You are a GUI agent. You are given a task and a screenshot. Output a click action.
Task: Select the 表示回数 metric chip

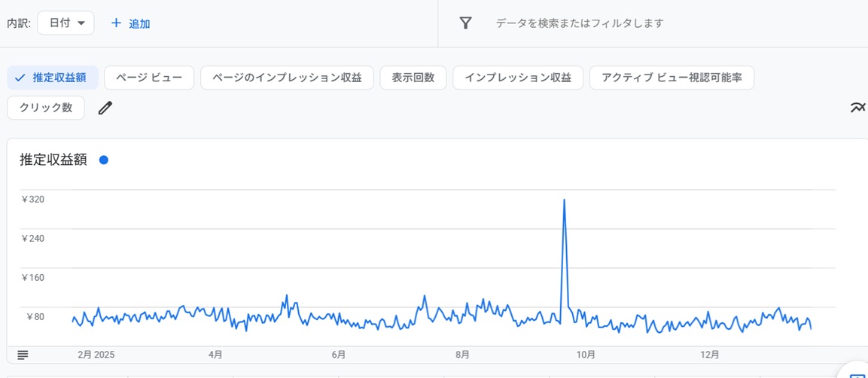(413, 78)
